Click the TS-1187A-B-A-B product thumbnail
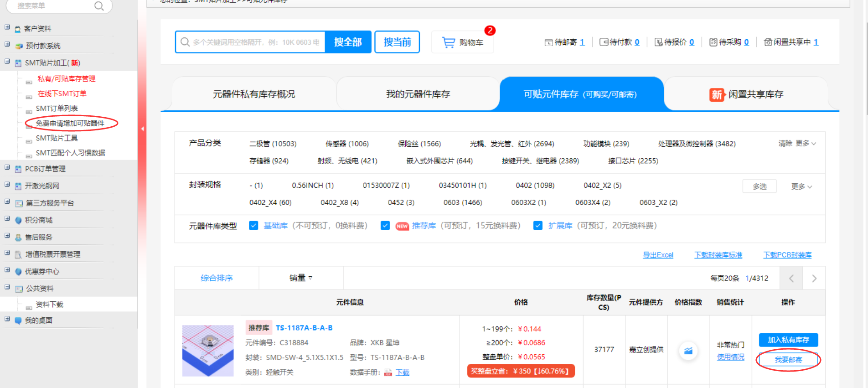The image size is (868, 388). (208, 350)
